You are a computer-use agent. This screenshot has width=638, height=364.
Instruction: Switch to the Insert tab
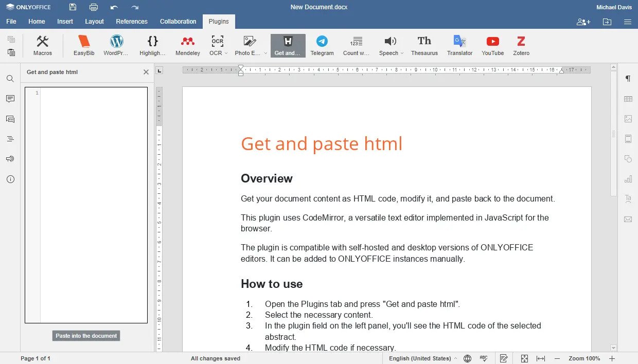tap(65, 22)
